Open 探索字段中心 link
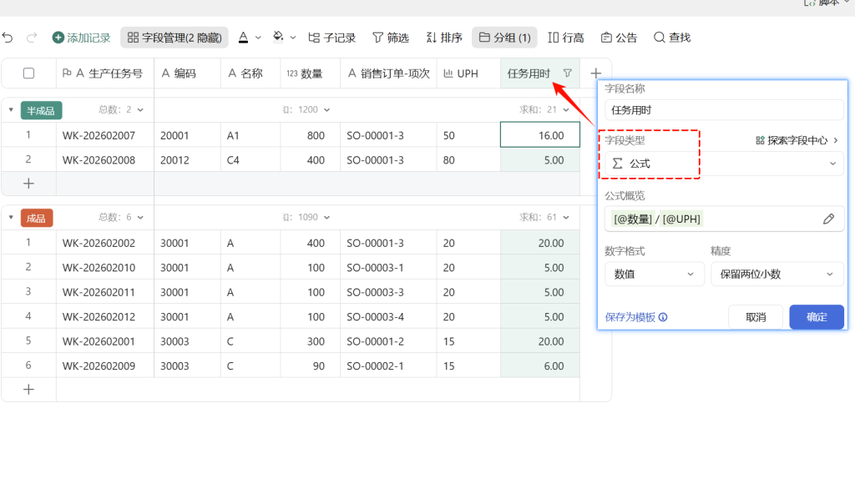 797,140
